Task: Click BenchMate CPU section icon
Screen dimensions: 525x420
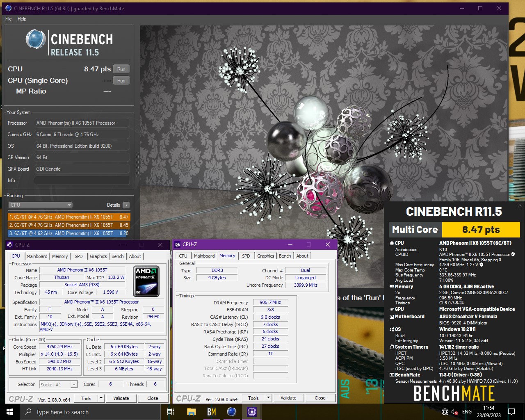Action: (392, 243)
